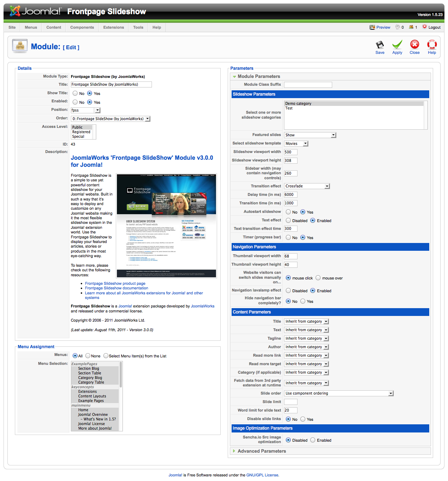The height and width of the screenshot is (481, 448).
Task: Collapse the Module Parameters section
Action: click(x=259, y=77)
